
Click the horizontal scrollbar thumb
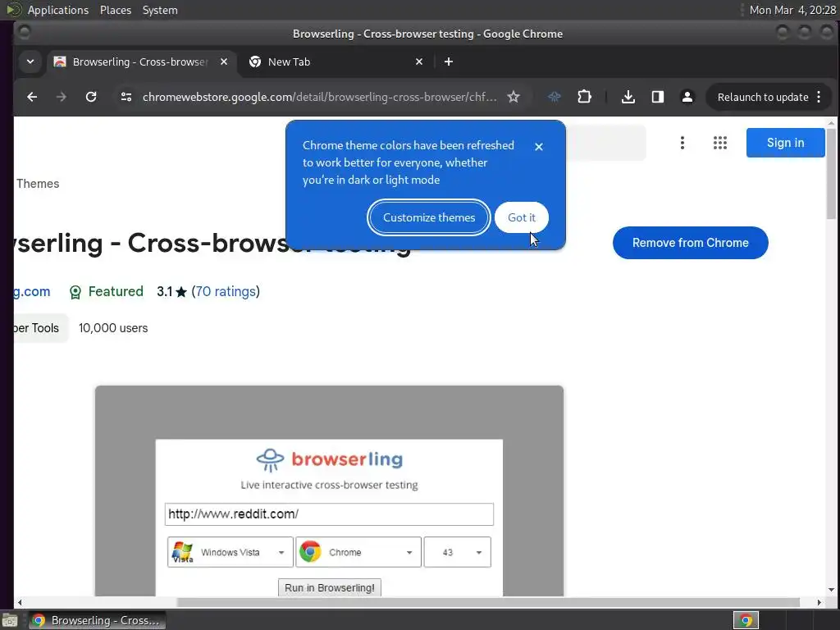coord(488,602)
